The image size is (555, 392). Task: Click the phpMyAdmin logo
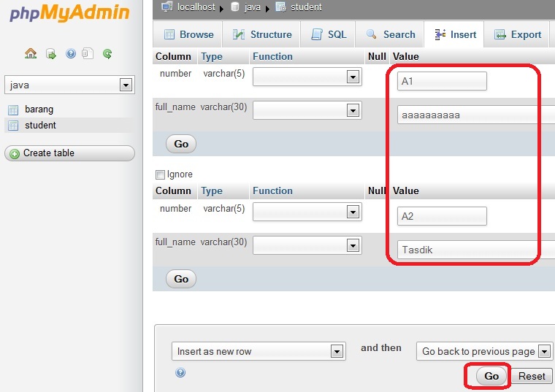click(x=69, y=13)
